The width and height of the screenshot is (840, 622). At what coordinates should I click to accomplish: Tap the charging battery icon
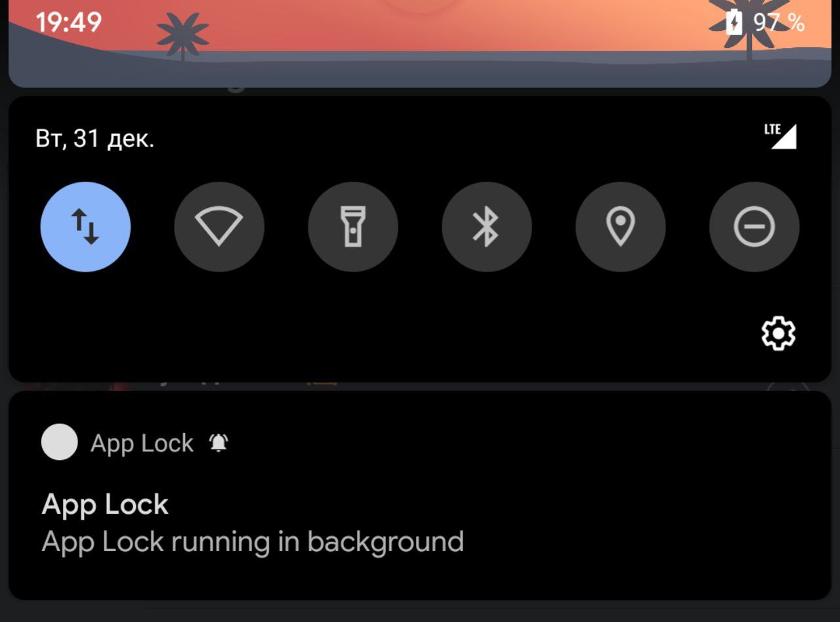click(x=735, y=23)
